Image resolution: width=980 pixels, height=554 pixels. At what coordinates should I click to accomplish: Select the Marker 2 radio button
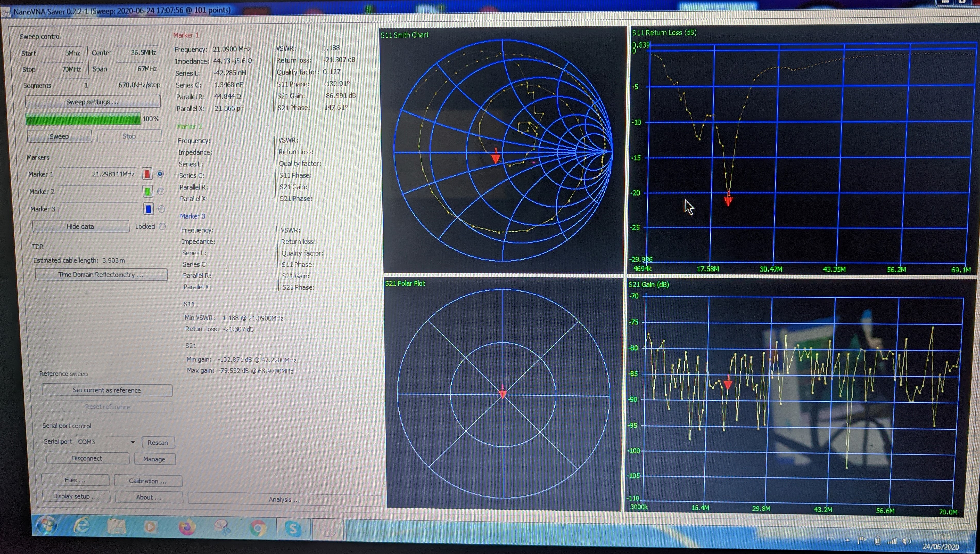[161, 191]
